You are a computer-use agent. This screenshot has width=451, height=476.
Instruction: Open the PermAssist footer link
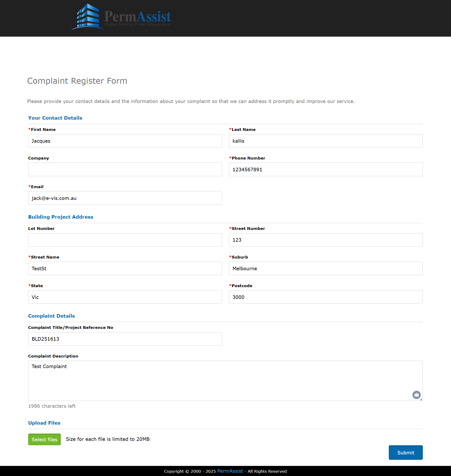230,471
